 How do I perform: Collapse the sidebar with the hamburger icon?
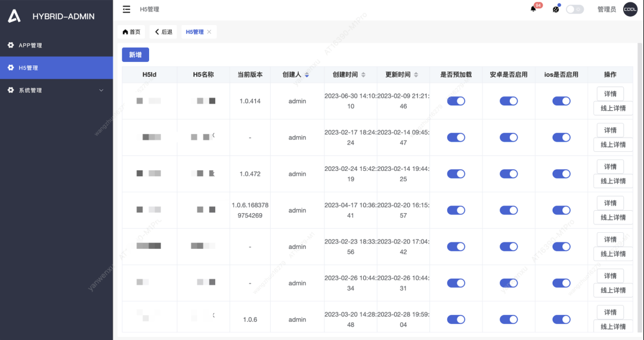coord(126,9)
